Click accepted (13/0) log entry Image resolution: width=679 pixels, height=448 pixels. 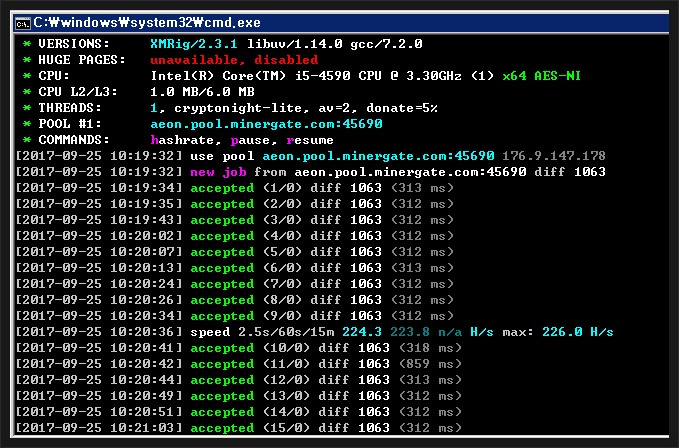point(239,396)
